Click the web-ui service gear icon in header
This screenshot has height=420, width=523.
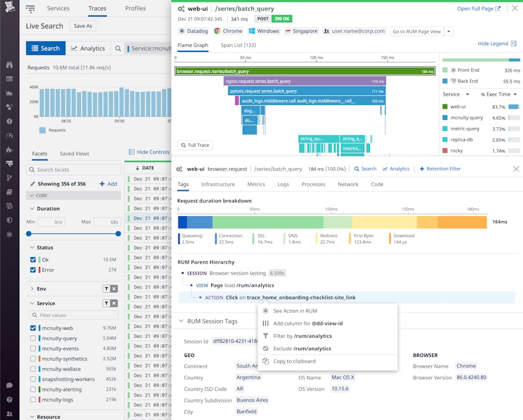pos(181,9)
